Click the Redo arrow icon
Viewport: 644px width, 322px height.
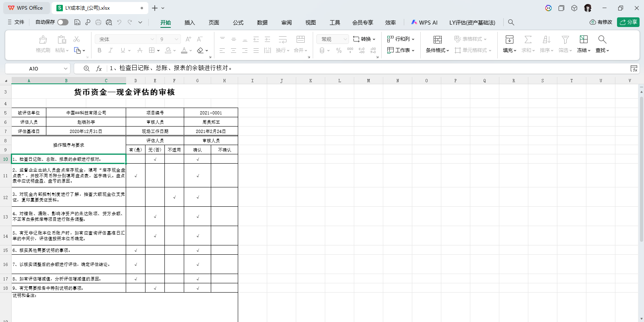[x=130, y=22]
